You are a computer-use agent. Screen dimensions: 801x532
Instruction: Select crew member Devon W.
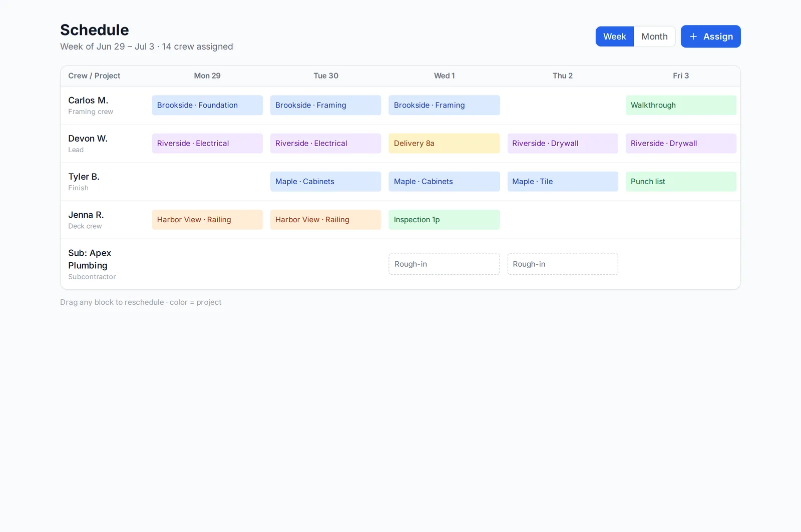pos(88,139)
